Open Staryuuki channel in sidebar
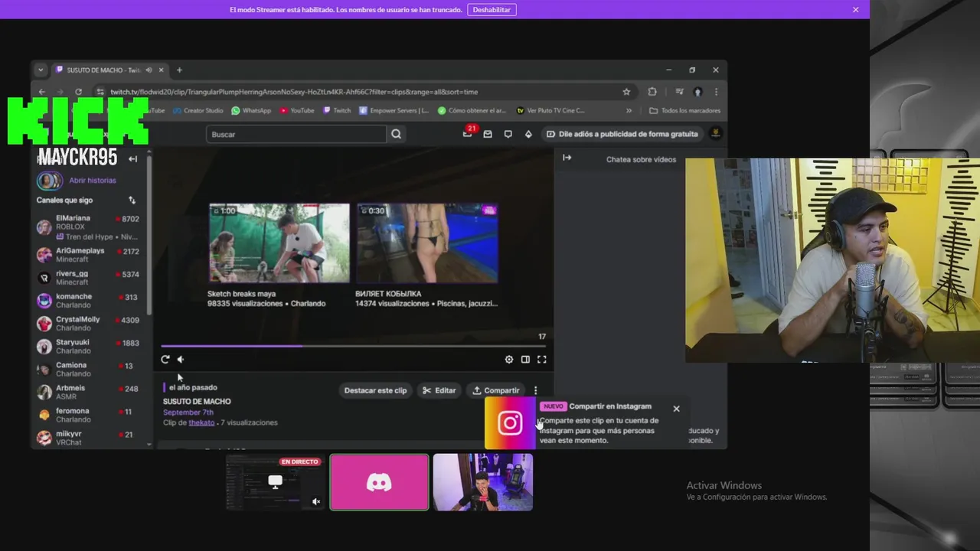The width and height of the screenshot is (980, 551). click(88, 347)
